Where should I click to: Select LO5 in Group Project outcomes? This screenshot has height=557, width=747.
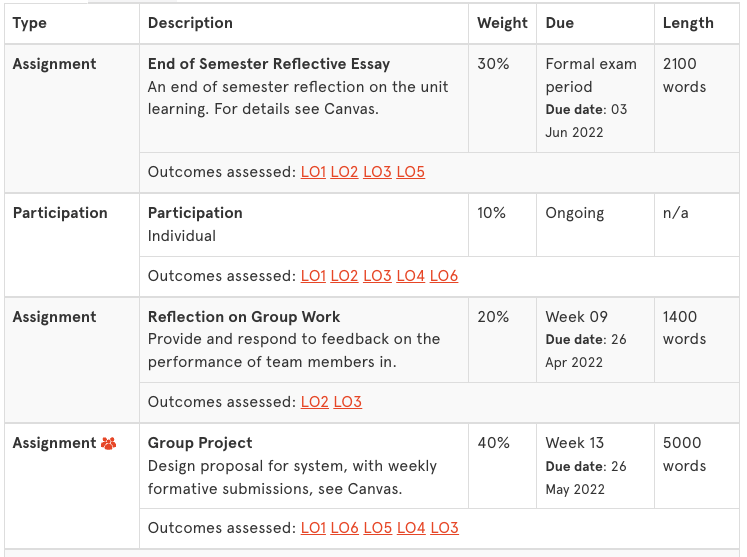pyautogui.click(x=378, y=528)
